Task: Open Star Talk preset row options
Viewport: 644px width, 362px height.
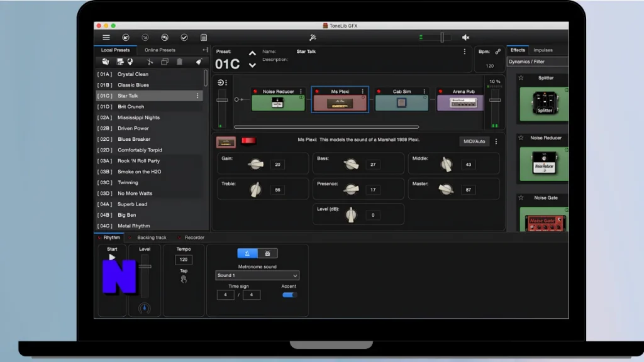Action: (x=197, y=96)
